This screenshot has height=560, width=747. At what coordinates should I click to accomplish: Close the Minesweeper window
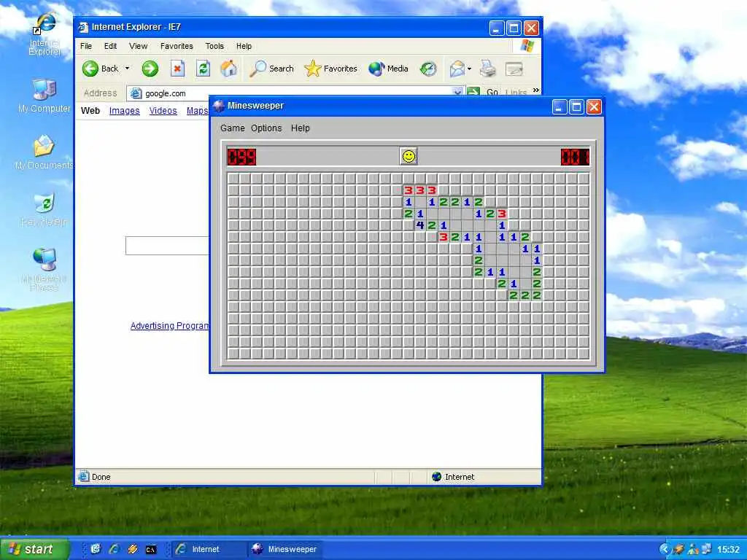pos(594,107)
